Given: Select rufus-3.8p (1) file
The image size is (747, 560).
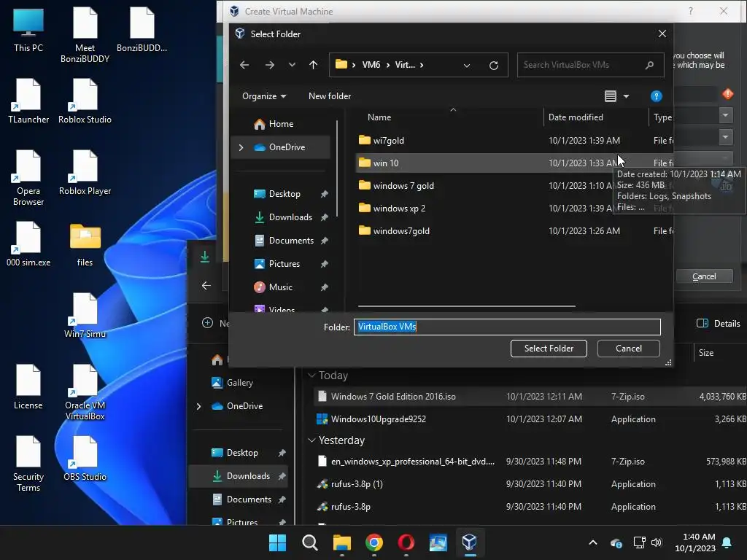Looking at the screenshot, I should point(530,484).
